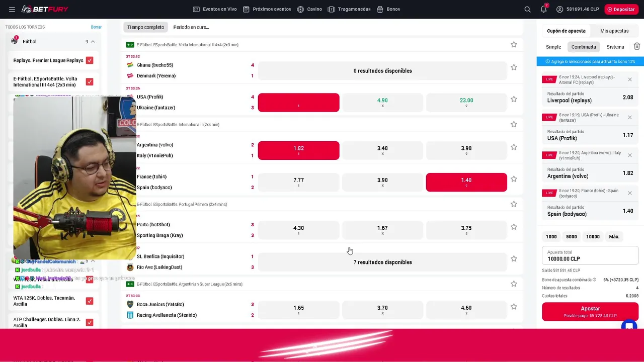Pick Ukraine win odds 23.00
This screenshot has height=362, width=644.
[x=466, y=103]
